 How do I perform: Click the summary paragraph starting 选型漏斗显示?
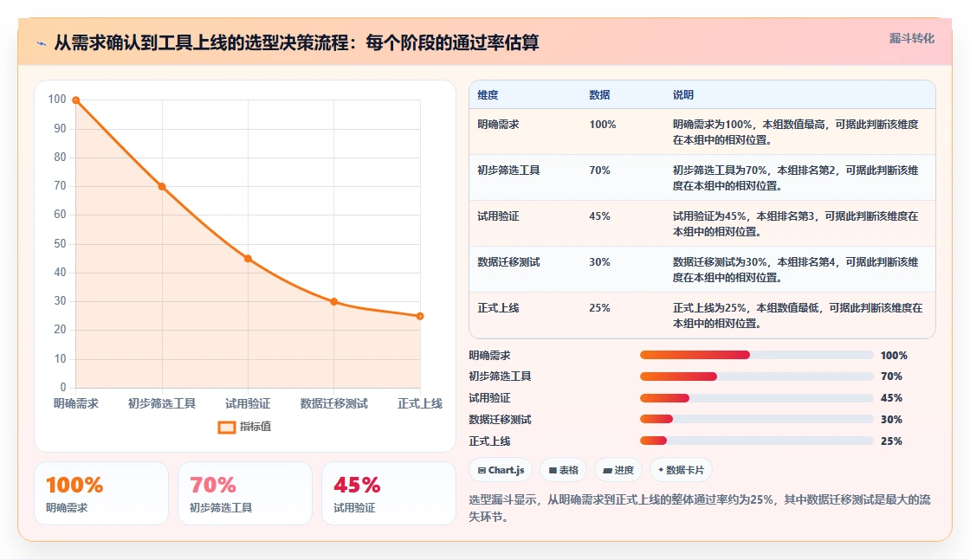tap(700, 508)
